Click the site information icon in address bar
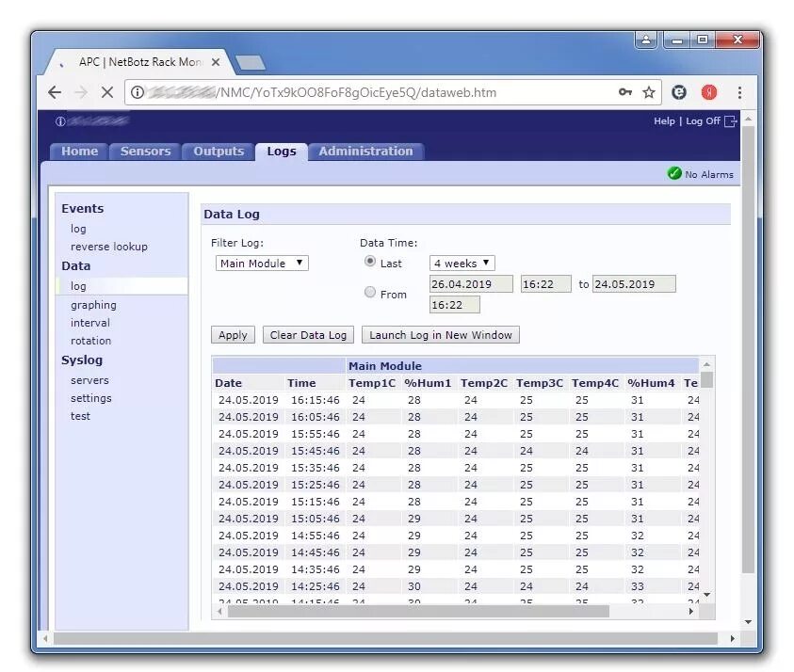The height and width of the screenshot is (672, 794). point(138,92)
